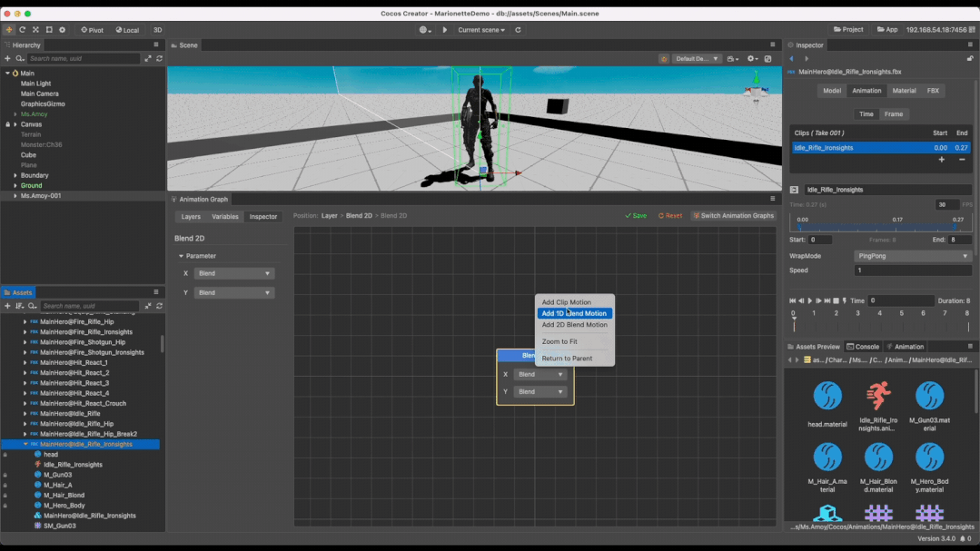
Task: Select the Move transform tool
Action: tap(9, 29)
